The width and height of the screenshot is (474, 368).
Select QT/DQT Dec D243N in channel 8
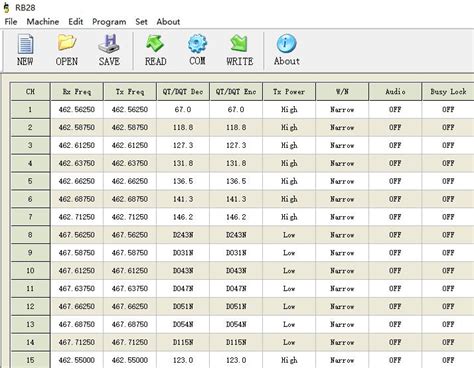point(183,235)
